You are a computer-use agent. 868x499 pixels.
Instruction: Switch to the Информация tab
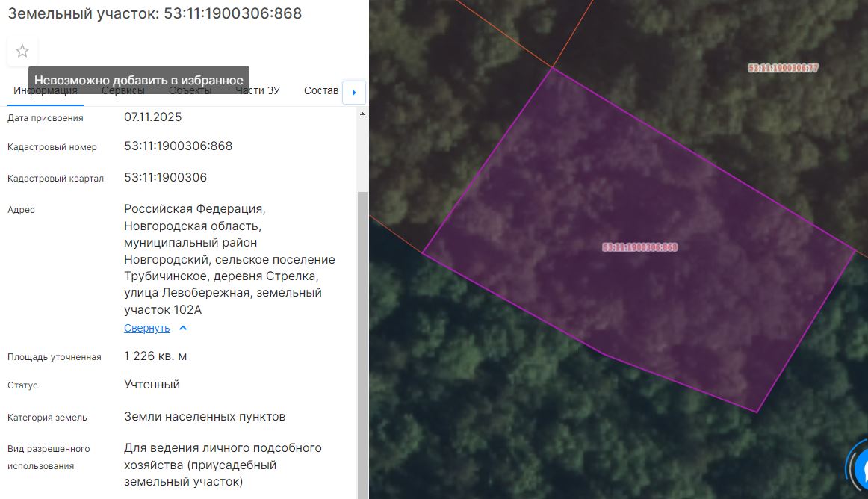click(46, 91)
